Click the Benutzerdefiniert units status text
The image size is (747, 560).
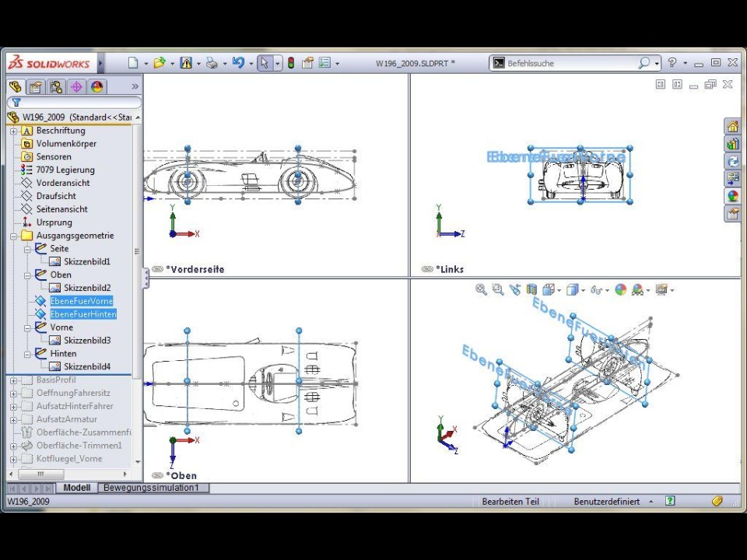pos(607,502)
